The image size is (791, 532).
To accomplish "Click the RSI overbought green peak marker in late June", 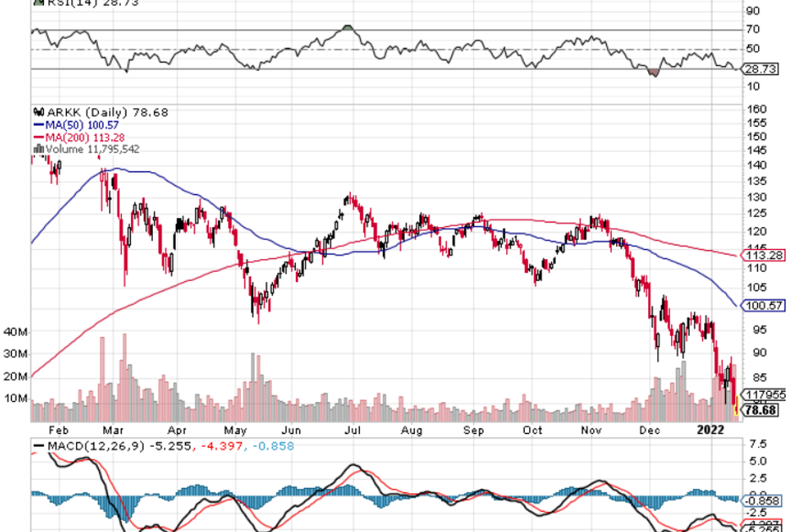I will tap(347, 27).
